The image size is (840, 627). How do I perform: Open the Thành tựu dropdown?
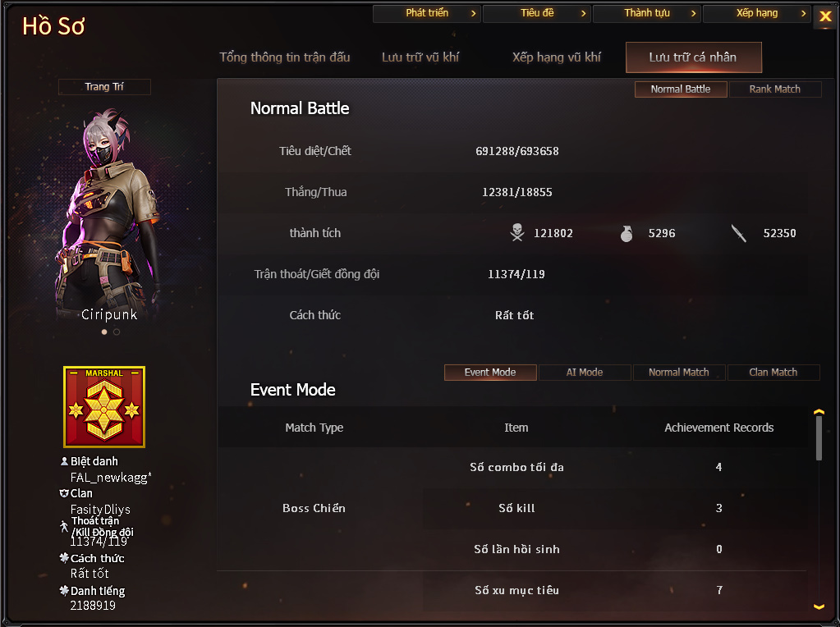[x=646, y=13]
